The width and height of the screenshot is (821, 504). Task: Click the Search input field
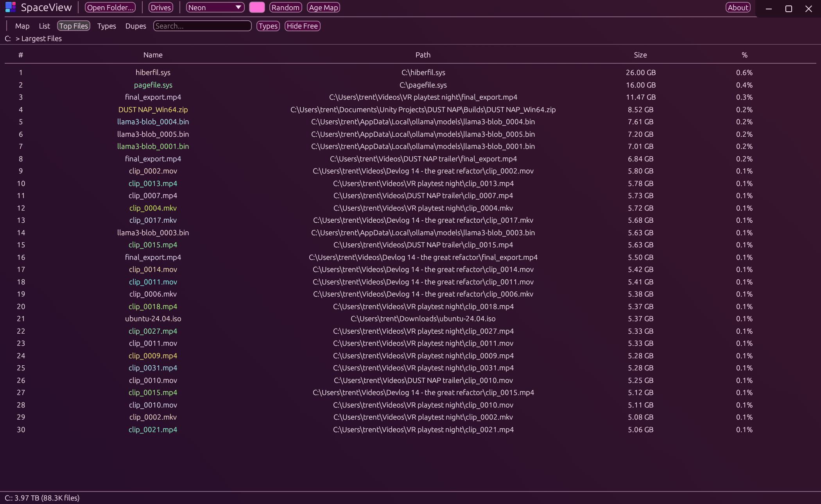tap(202, 26)
